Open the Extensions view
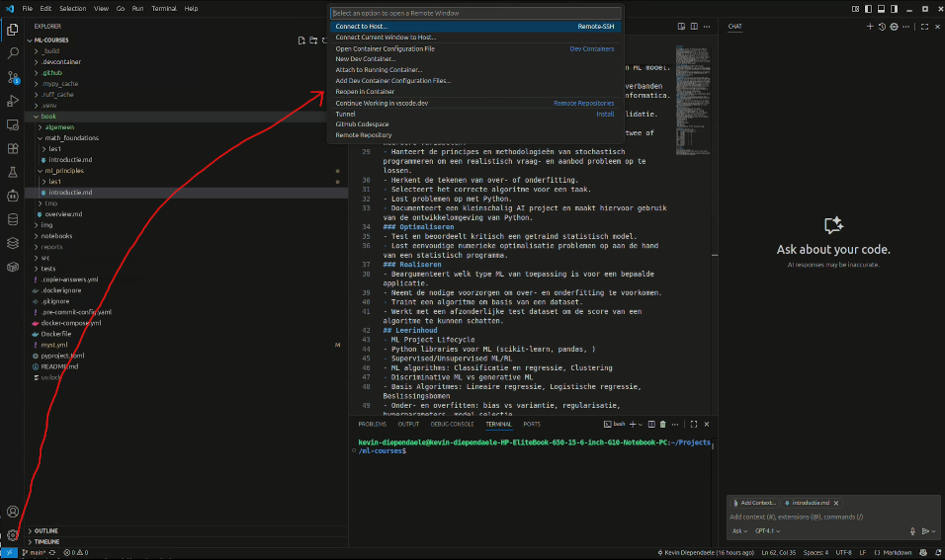Image resolution: width=945 pixels, height=560 pixels. tap(13, 148)
